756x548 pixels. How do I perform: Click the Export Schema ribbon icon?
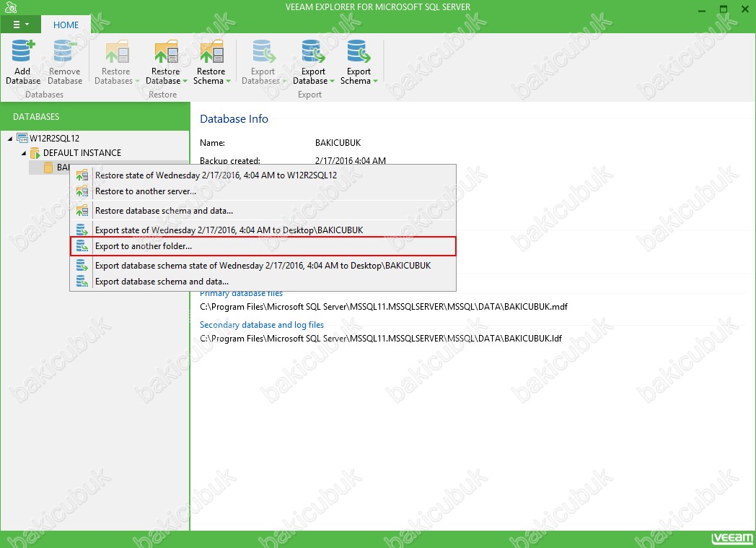click(x=359, y=51)
